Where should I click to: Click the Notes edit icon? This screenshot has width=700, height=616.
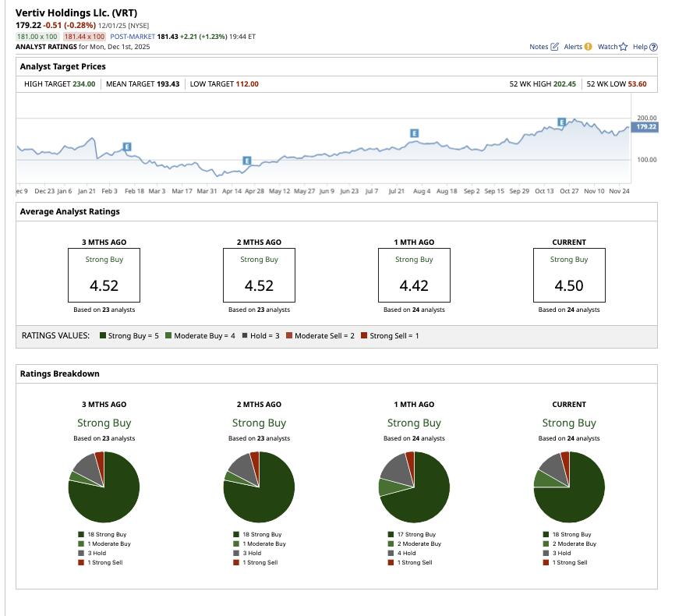[554, 46]
